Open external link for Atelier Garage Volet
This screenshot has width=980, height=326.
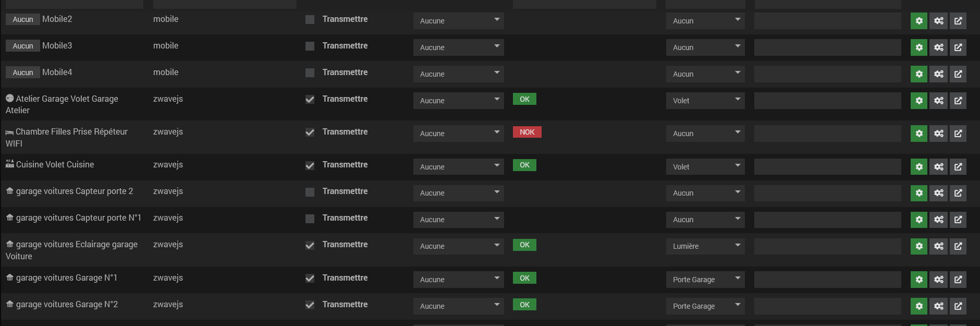point(958,101)
